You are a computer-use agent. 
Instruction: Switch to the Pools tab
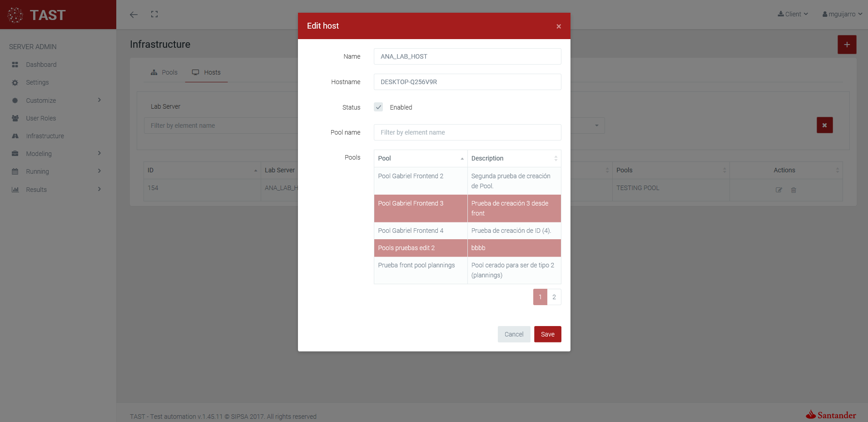[164, 72]
